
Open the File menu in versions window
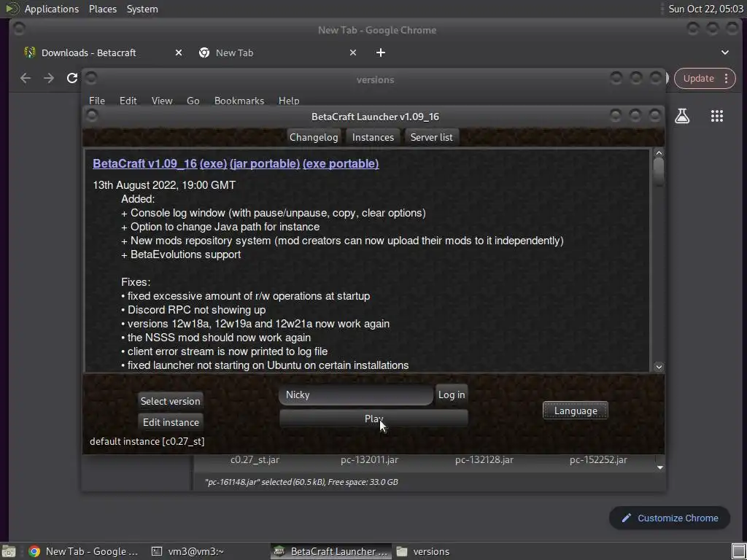pos(97,101)
